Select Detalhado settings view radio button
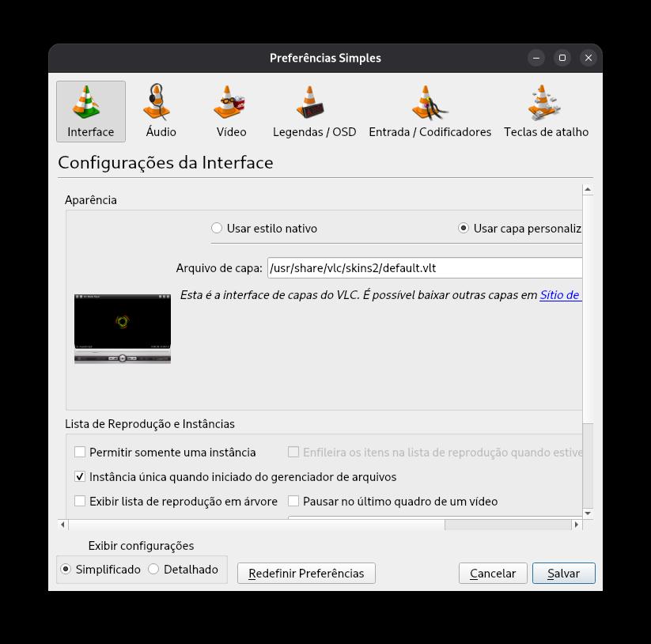 [153, 569]
